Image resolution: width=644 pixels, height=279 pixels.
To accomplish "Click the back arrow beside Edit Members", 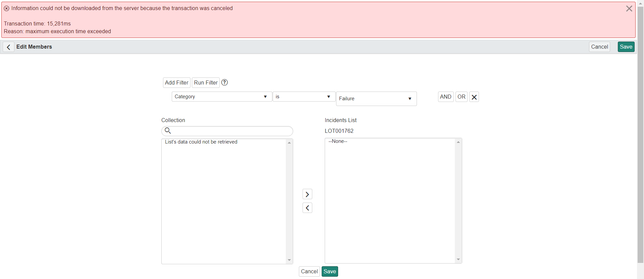I will tap(9, 47).
